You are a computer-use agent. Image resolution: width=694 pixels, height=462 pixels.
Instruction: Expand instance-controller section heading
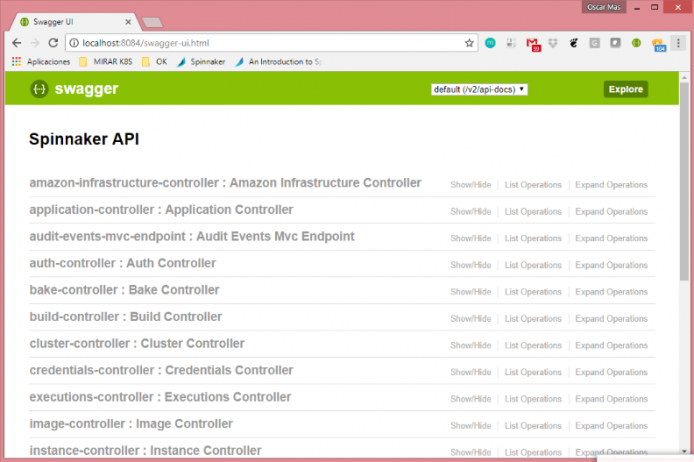click(x=145, y=450)
